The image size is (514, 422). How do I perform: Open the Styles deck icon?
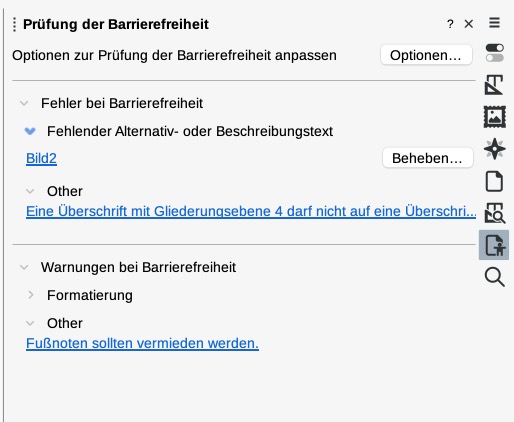(494, 85)
